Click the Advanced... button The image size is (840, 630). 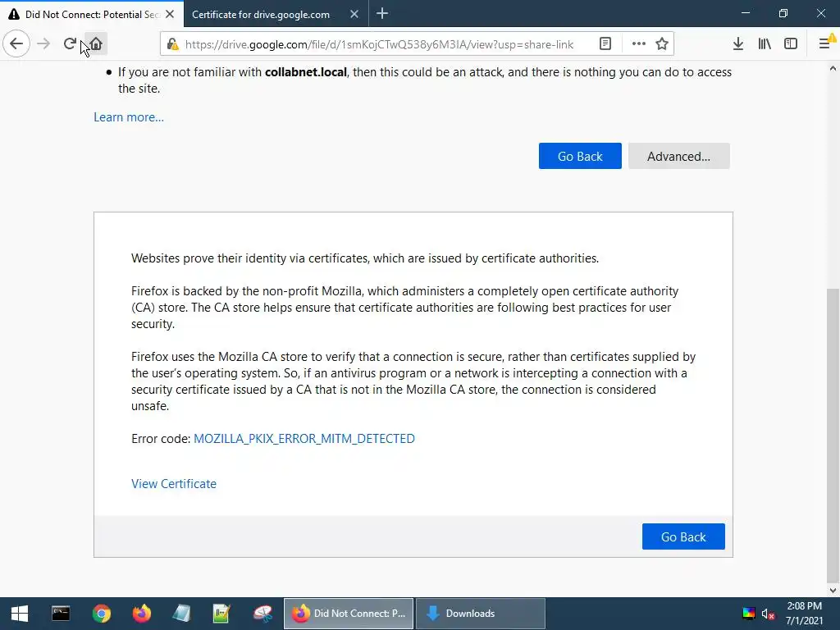[x=678, y=156]
